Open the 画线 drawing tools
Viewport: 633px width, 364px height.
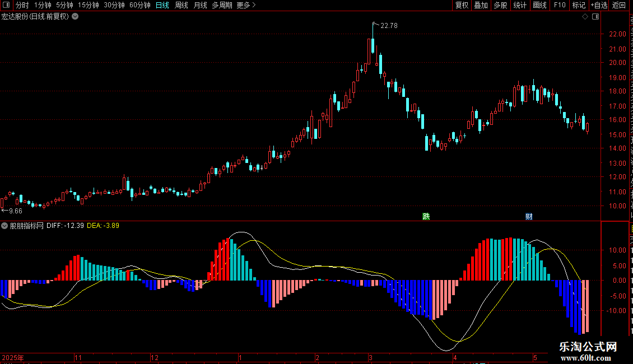540,5
